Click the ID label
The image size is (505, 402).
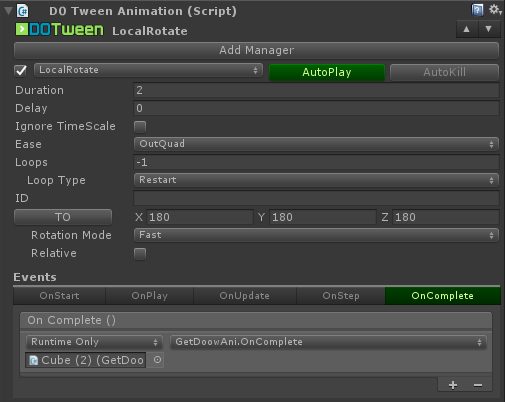click(22, 198)
